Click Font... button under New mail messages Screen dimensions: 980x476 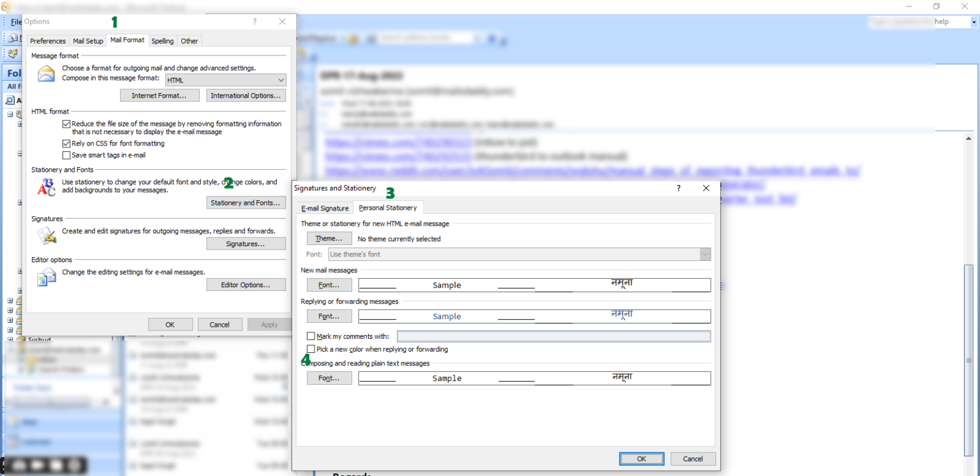click(329, 285)
